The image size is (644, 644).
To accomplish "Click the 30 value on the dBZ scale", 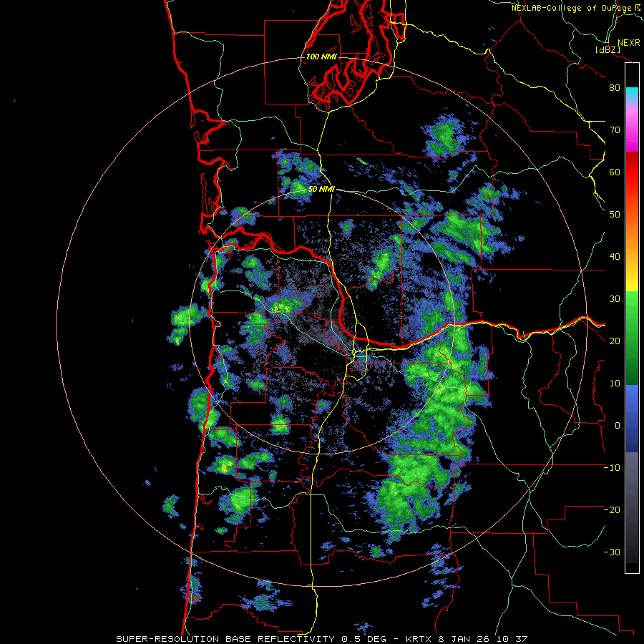I will tap(615, 299).
